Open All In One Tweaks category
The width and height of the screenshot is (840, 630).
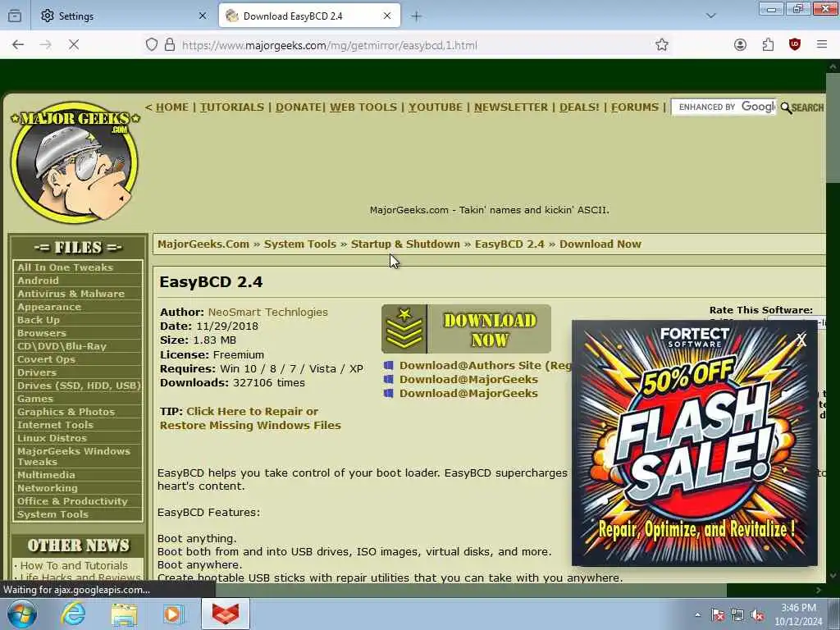[66, 267]
